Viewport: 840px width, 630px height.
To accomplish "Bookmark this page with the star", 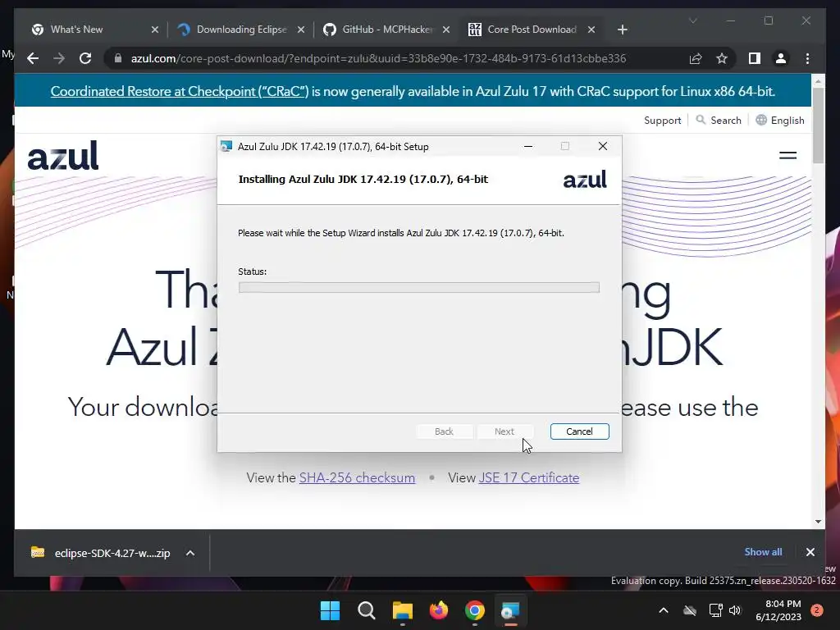I will [x=722, y=58].
